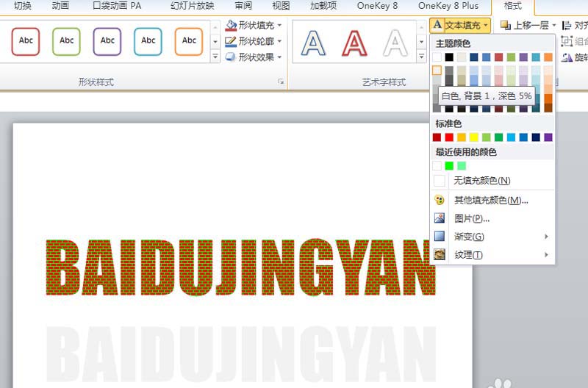Toggle the Text Fill dropdown arrow
The image size is (588, 388).
pyautogui.click(x=486, y=26)
